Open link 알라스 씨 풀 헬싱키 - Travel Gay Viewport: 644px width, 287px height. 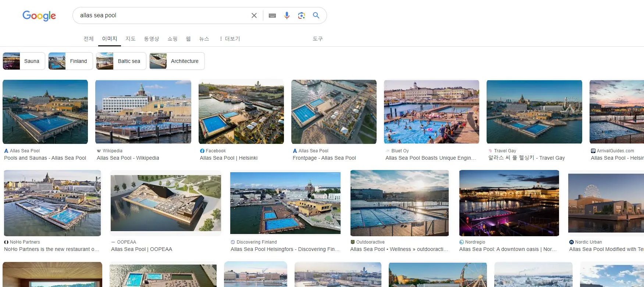[x=527, y=158]
